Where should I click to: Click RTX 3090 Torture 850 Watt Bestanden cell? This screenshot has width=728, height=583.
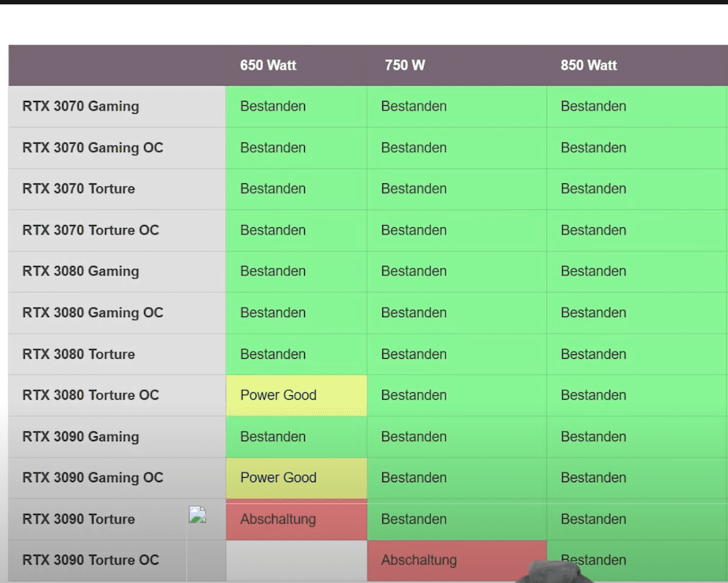(x=637, y=519)
